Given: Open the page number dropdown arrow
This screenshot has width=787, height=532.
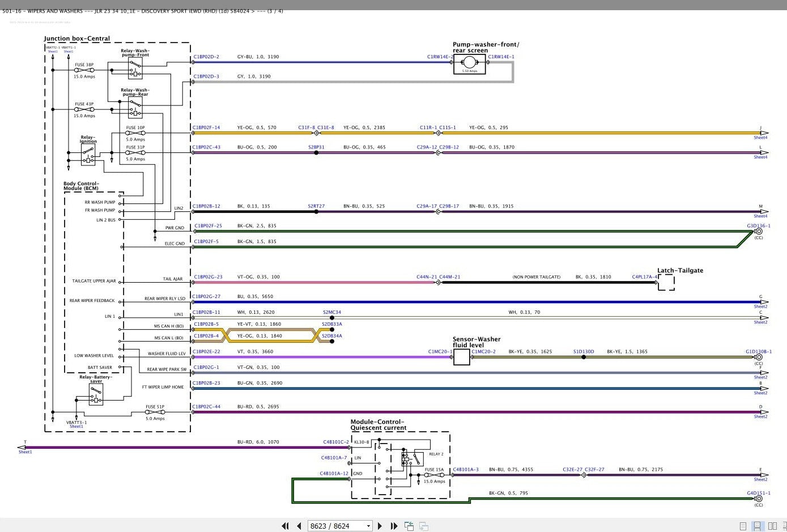Looking at the screenshot, I should tap(368, 526).
